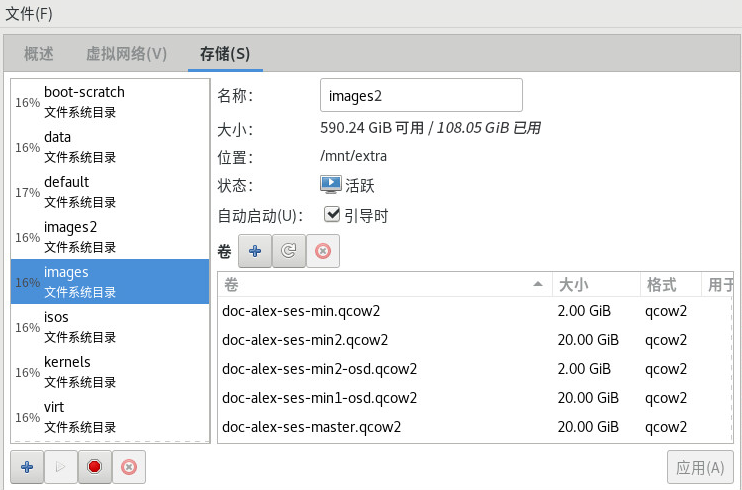Click the add storage pool plus icon

pos(27,467)
